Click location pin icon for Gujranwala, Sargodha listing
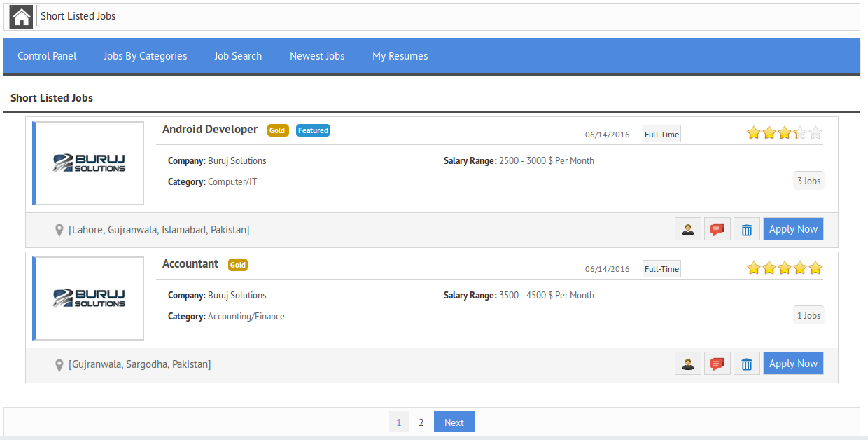Viewport: 868px width, 440px height. pyautogui.click(x=59, y=364)
